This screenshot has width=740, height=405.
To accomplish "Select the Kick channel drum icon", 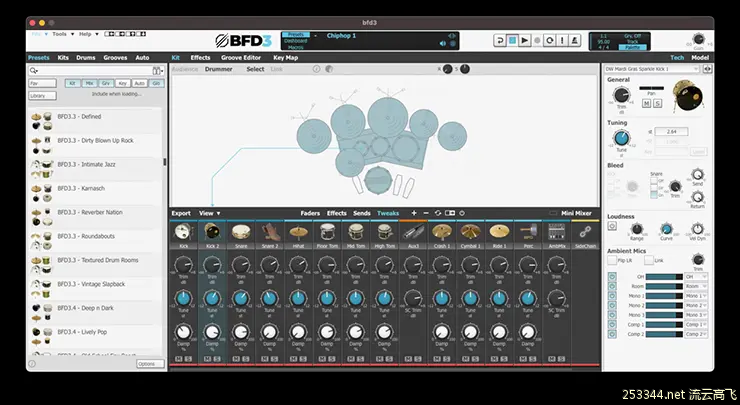I will [x=183, y=232].
